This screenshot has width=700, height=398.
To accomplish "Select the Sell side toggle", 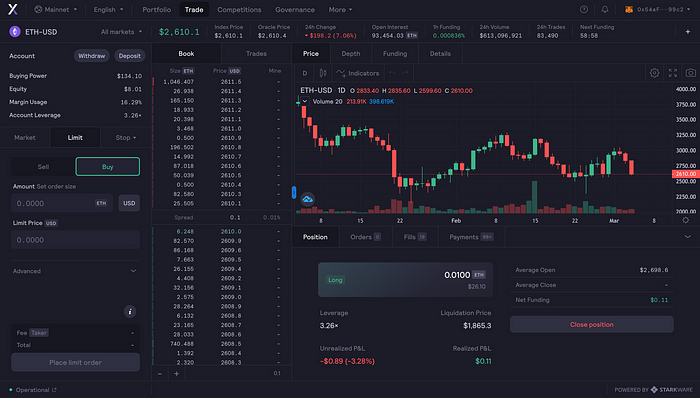I will tap(43, 167).
